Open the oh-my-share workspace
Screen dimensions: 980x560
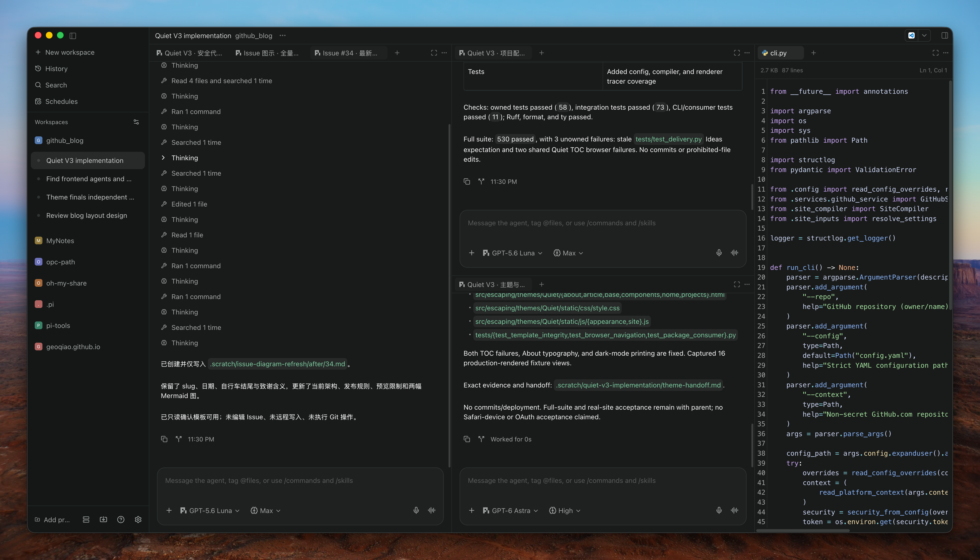(88, 283)
